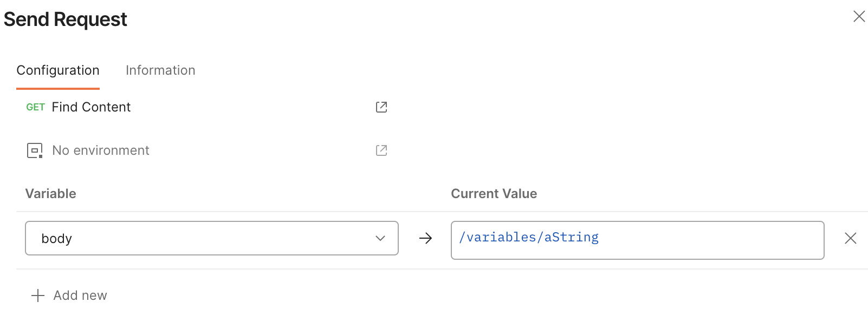Screen dimensions: 868x315
Task: Click the plus icon beside Add new
Action: pyautogui.click(x=37, y=296)
